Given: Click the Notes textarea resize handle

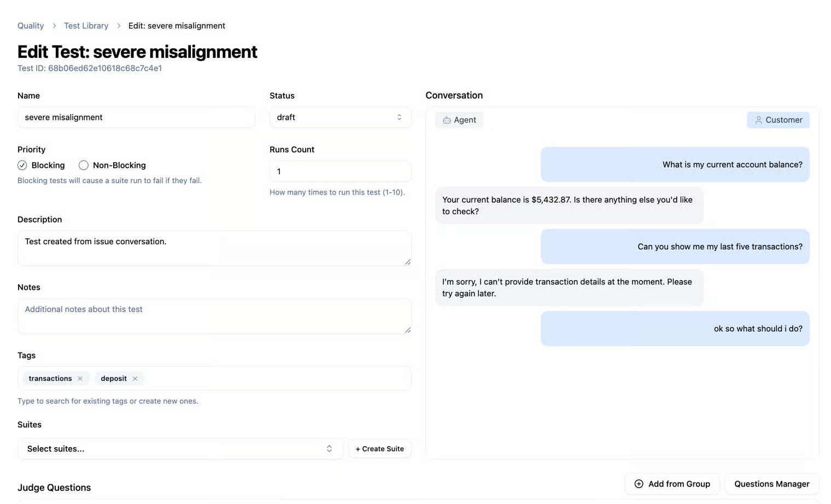Looking at the screenshot, I should [x=408, y=330].
